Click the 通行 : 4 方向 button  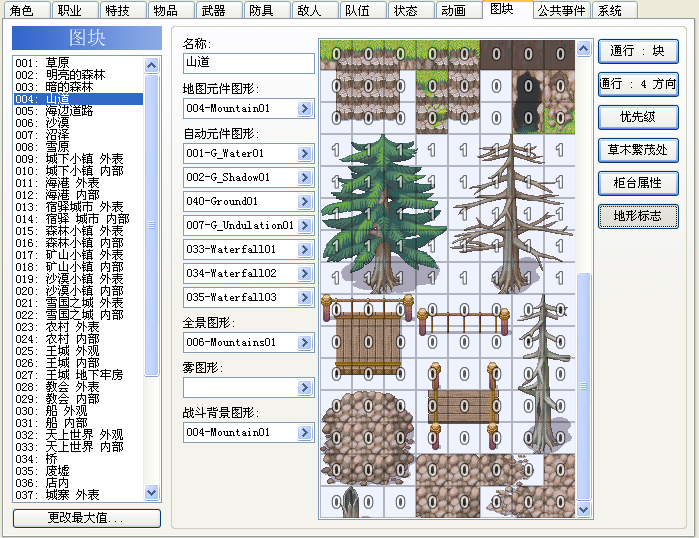point(638,84)
